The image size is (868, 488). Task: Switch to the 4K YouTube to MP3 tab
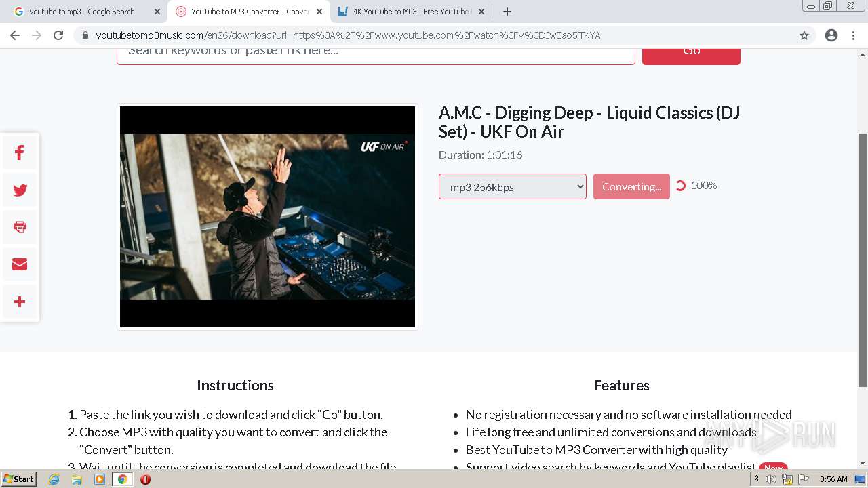[x=411, y=12]
